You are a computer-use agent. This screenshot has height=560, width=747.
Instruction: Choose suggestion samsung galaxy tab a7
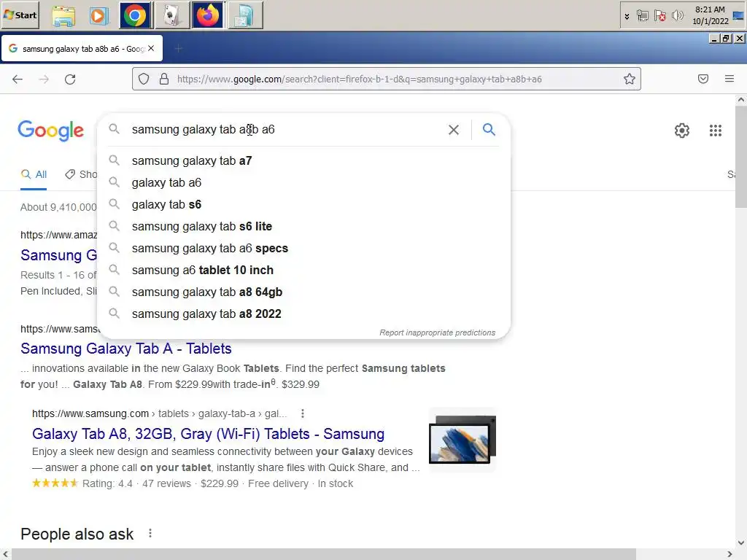click(x=303, y=161)
